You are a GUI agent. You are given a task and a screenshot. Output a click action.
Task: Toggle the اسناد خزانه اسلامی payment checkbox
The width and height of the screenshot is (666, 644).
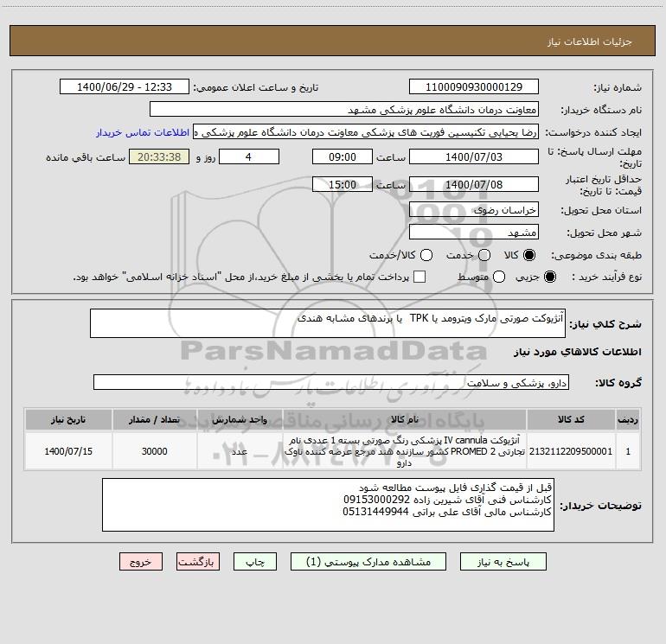coord(419,277)
